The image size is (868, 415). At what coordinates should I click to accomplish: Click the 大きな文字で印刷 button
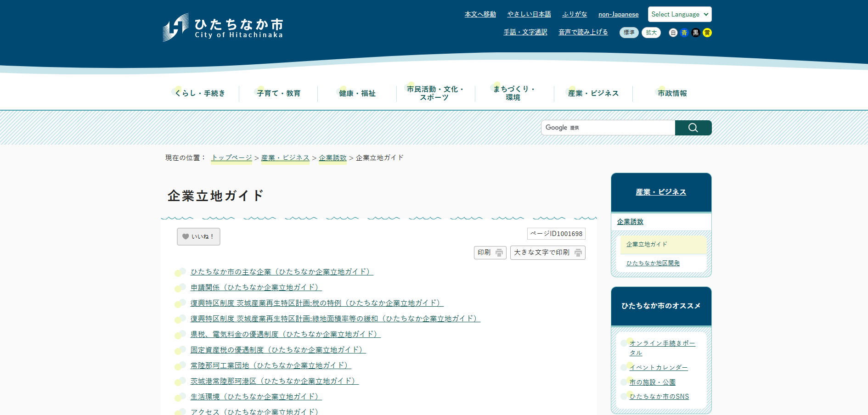pos(547,252)
